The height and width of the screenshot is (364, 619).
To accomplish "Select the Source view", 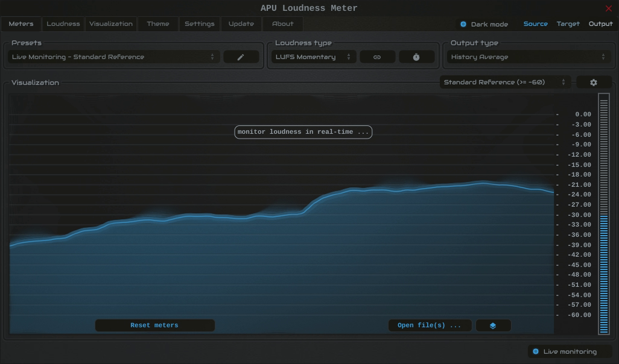I will (536, 24).
